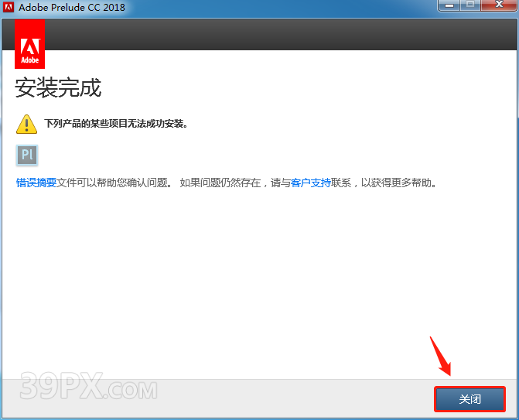519x420 pixels.
Task: Maximize the Adobe Prelude installer window
Action: (x=470, y=5)
